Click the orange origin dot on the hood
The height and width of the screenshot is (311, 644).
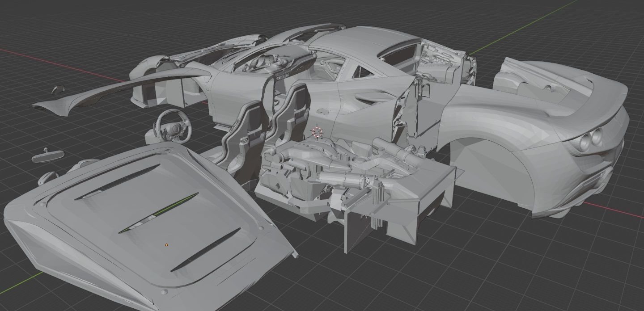point(166,245)
